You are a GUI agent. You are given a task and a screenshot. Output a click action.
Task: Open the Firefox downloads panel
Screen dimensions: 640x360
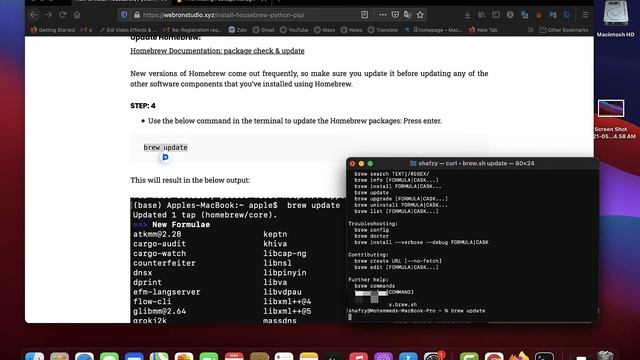coord(467,15)
